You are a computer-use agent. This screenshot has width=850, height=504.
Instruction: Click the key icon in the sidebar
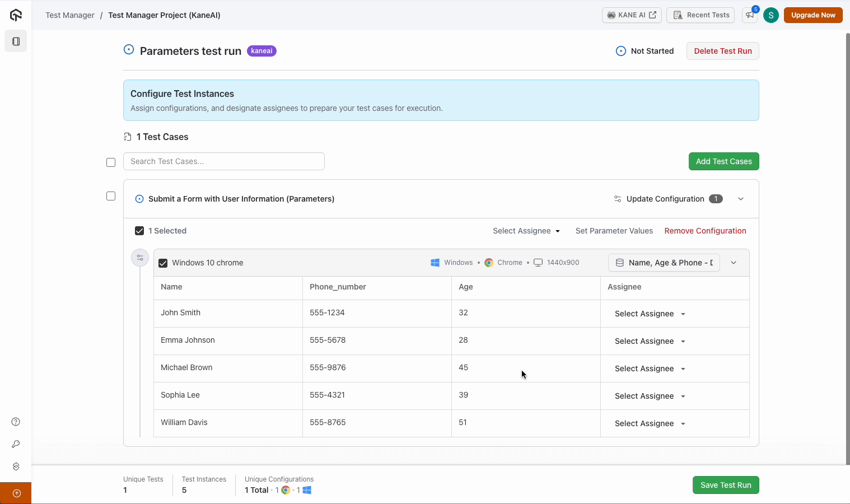[16, 444]
